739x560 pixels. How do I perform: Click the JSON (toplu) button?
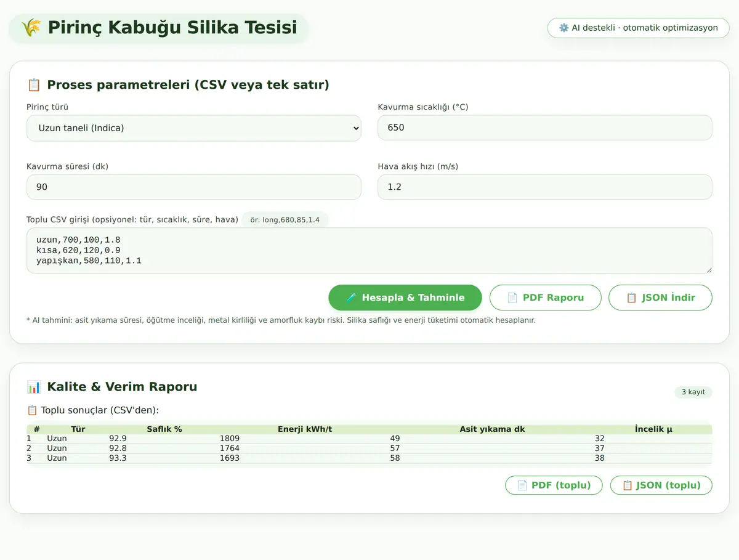[661, 485]
